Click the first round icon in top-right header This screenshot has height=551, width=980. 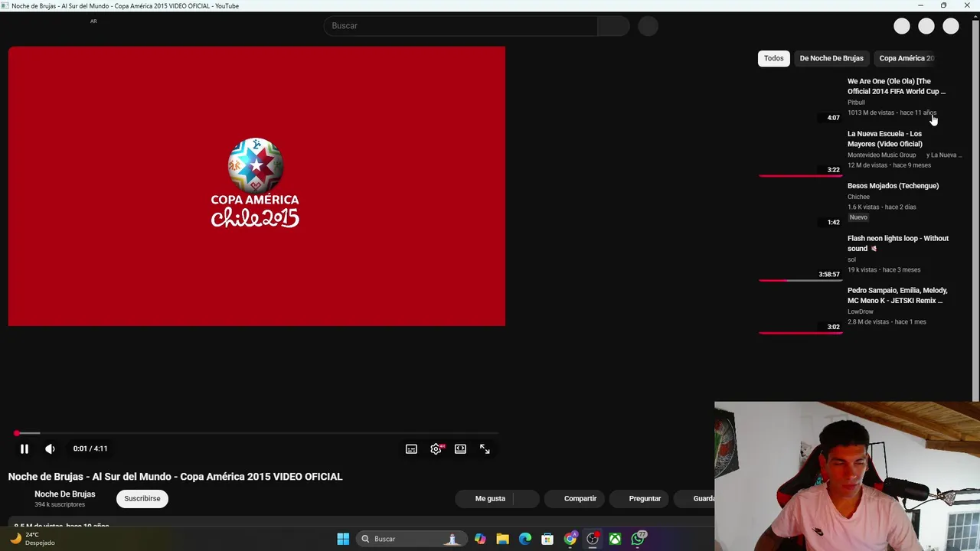(x=902, y=26)
